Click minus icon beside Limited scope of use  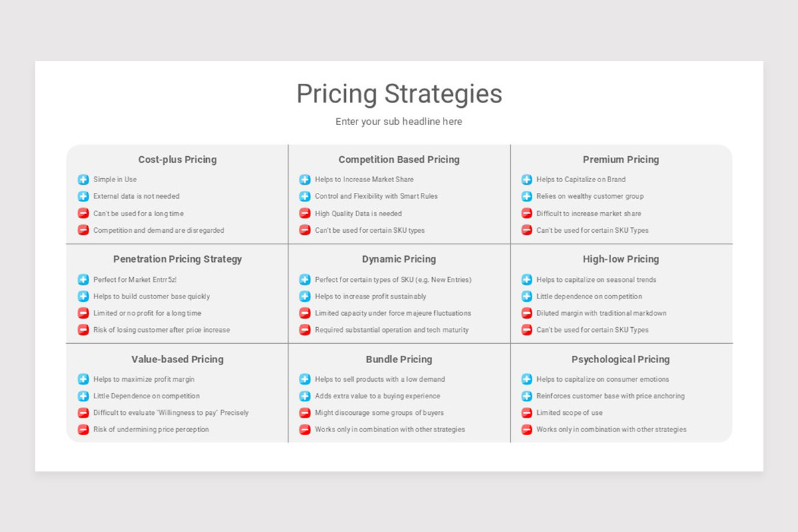click(x=527, y=413)
